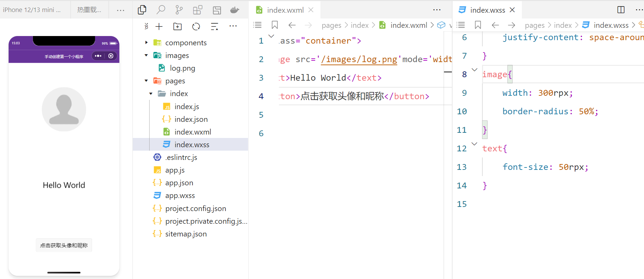
Task: Click Hello World text in simulator
Action: pyautogui.click(x=64, y=185)
